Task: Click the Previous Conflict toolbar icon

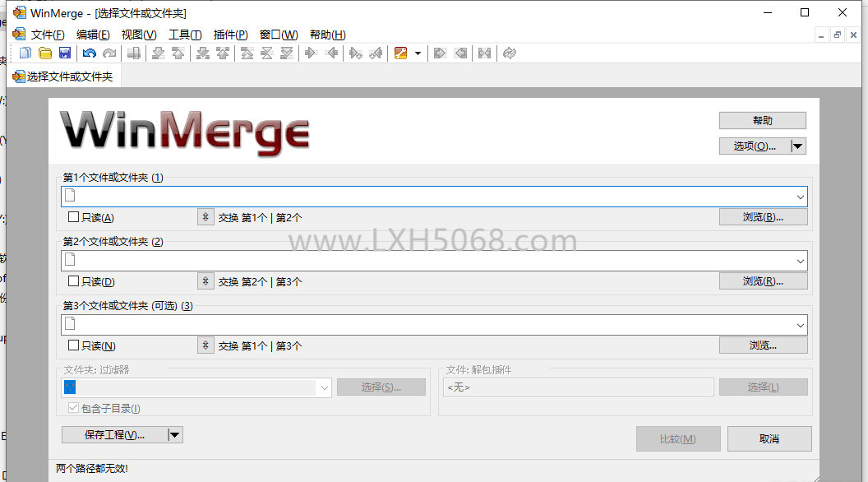Action: pos(223,53)
